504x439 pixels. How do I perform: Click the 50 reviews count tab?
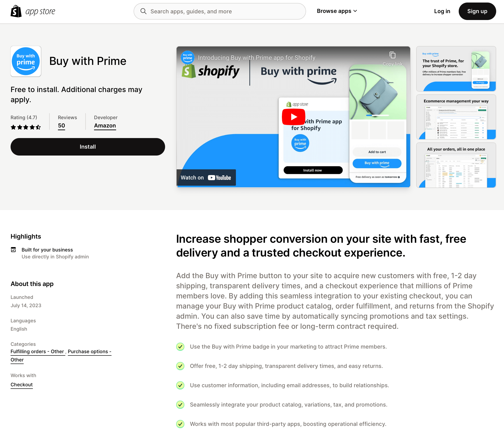click(x=62, y=126)
